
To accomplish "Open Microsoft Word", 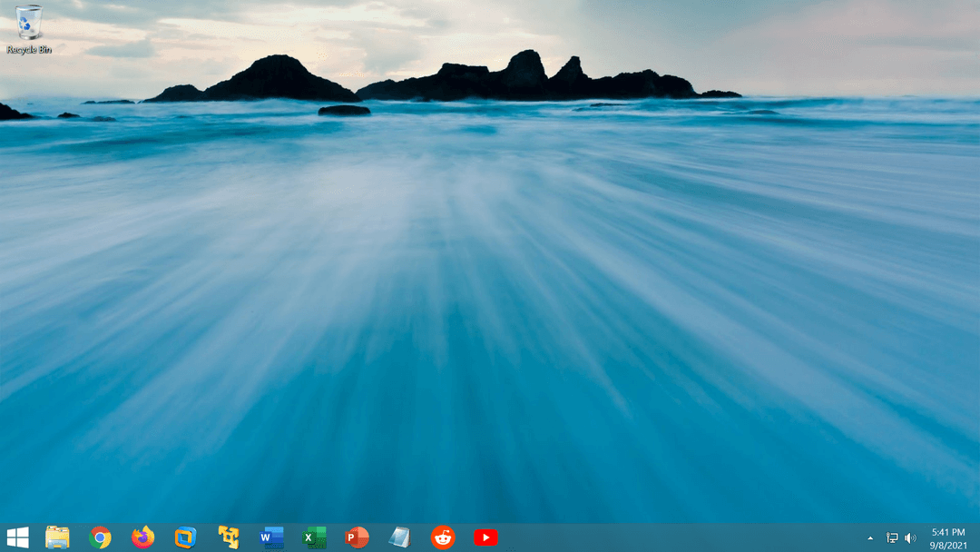I will click(x=270, y=537).
